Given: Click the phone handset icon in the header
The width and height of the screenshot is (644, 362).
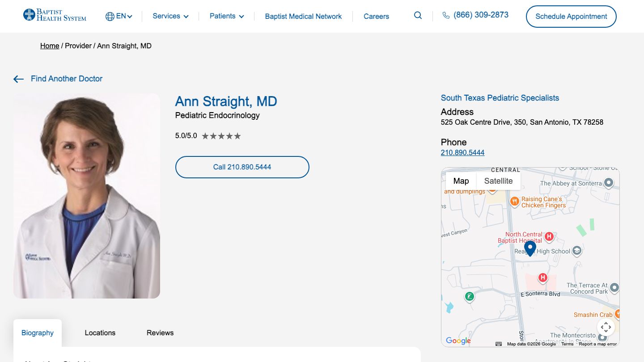Looking at the screenshot, I should [445, 15].
